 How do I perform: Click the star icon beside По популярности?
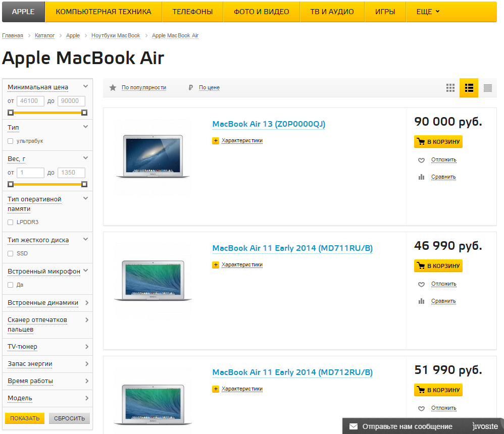[x=113, y=87]
